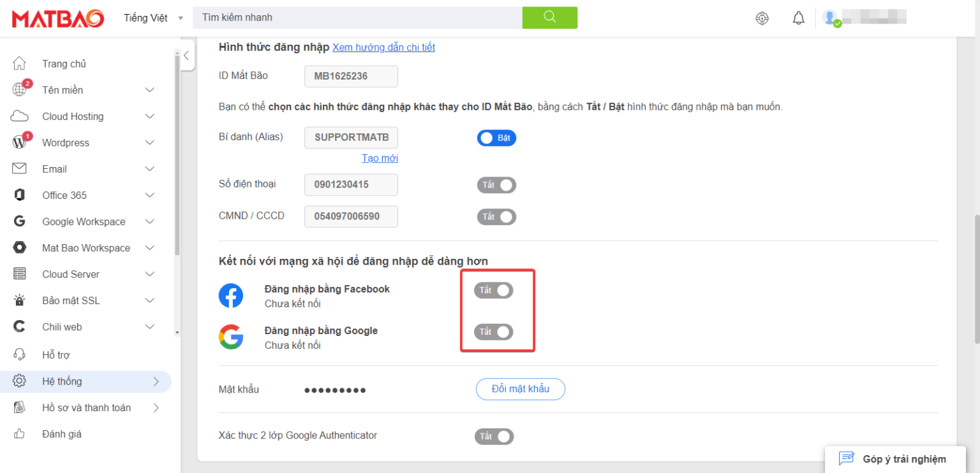Image resolution: width=980 pixels, height=473 pixels.
Task: Open the Hệ thống menu item
Action: pos(62,381)
